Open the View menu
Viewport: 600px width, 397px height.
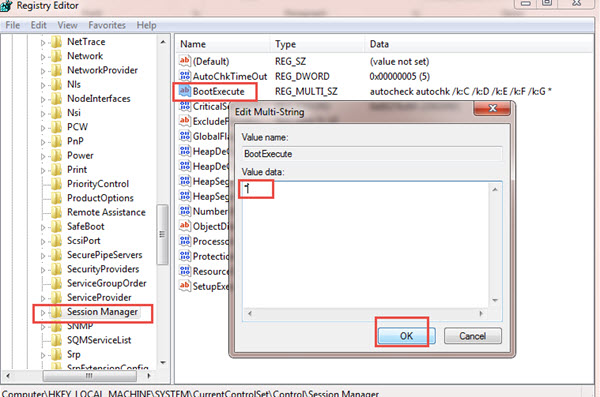click(x=67, y=25)
